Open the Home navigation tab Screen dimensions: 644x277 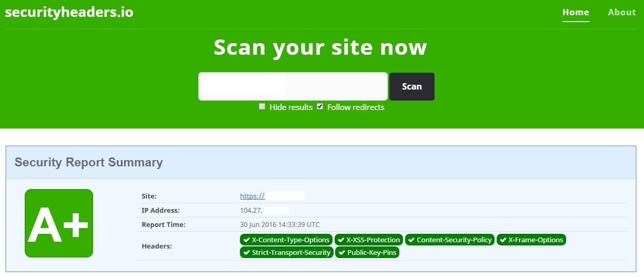point(576,12)
